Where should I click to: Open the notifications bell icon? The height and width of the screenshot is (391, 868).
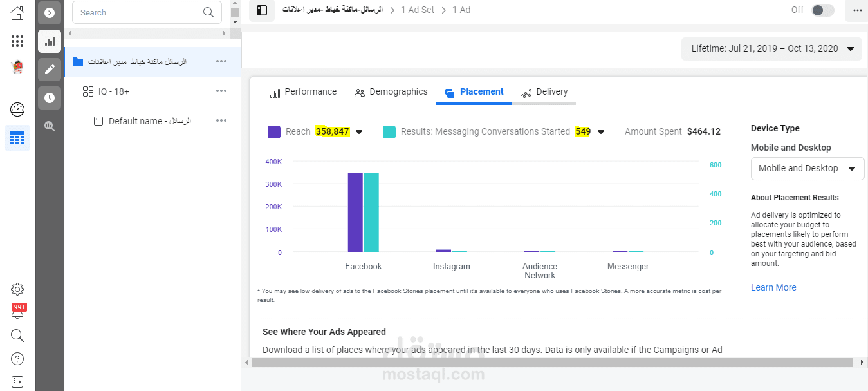coord(17,312)
